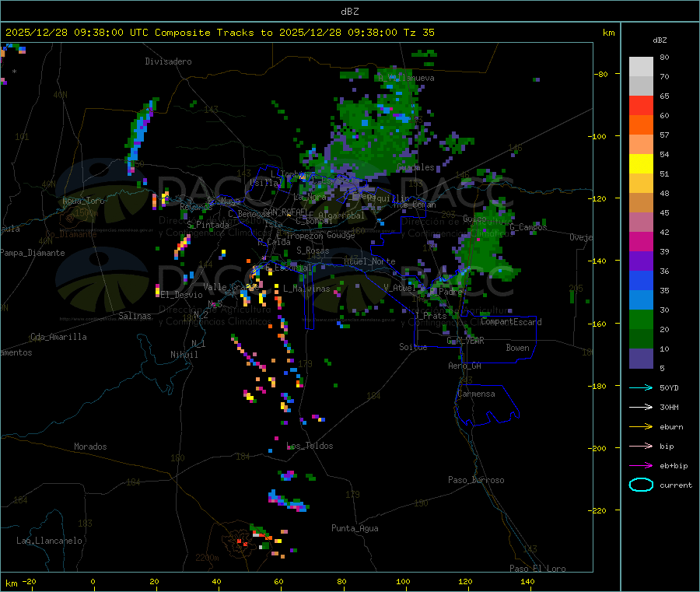
Task: Pick the green swatch between 30 and 20
Action: pyautogui.click(x=641, y=319)
